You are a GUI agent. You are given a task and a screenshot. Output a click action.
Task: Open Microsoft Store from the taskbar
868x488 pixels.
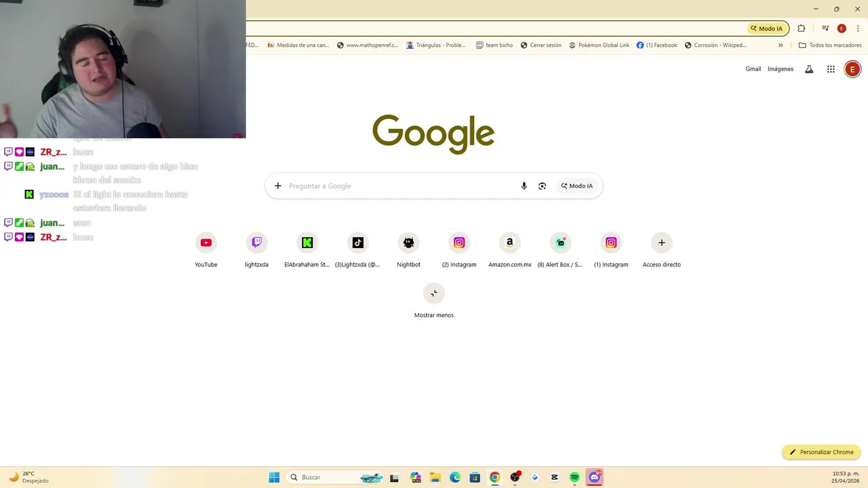pos(475,477)
